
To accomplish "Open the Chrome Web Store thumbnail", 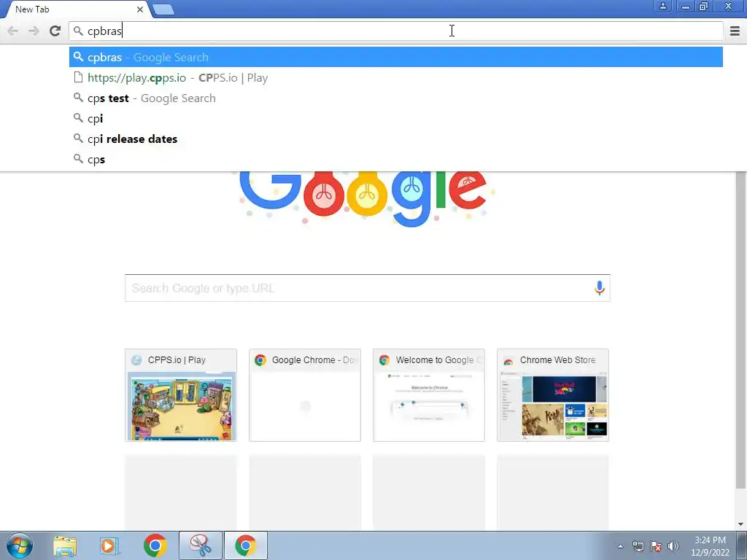I will (x=553, y=395).
